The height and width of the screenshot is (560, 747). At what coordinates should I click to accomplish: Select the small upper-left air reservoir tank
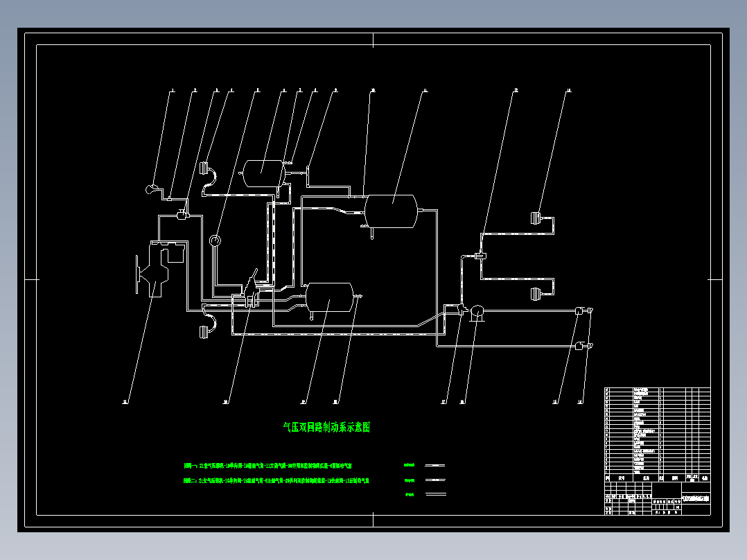click(263, 173)
